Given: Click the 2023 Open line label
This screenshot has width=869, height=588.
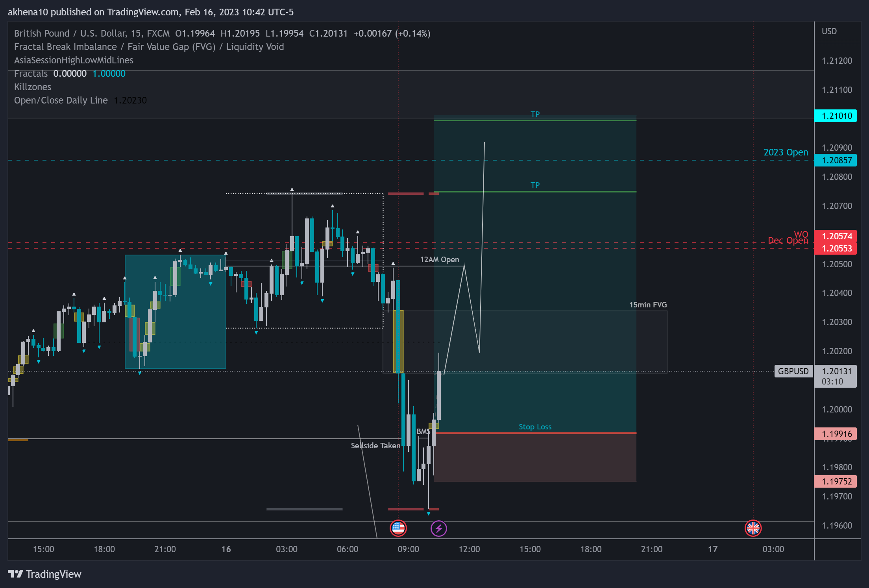Looking at the screenshot, I should pyautogui.click(x=786, y=152).
